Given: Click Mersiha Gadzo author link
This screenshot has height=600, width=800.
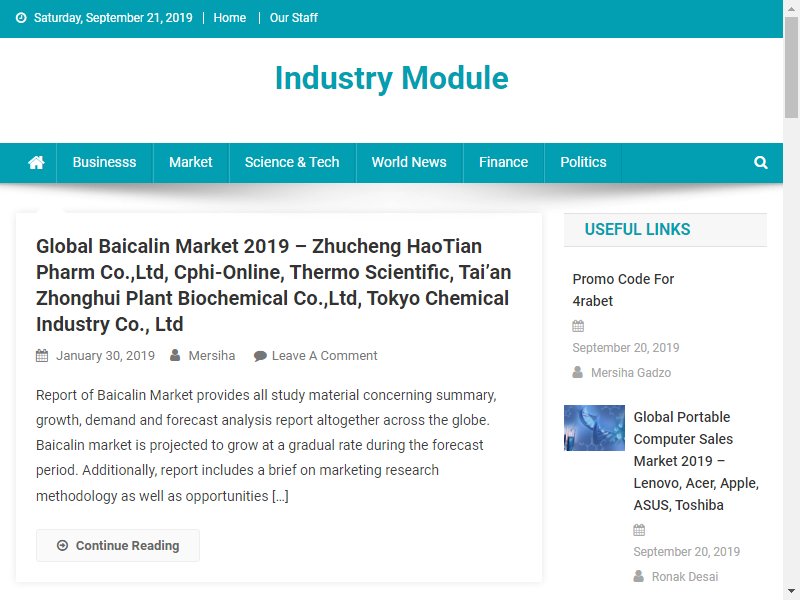Looking at the screenshot, I should click(x=631, y=373).
